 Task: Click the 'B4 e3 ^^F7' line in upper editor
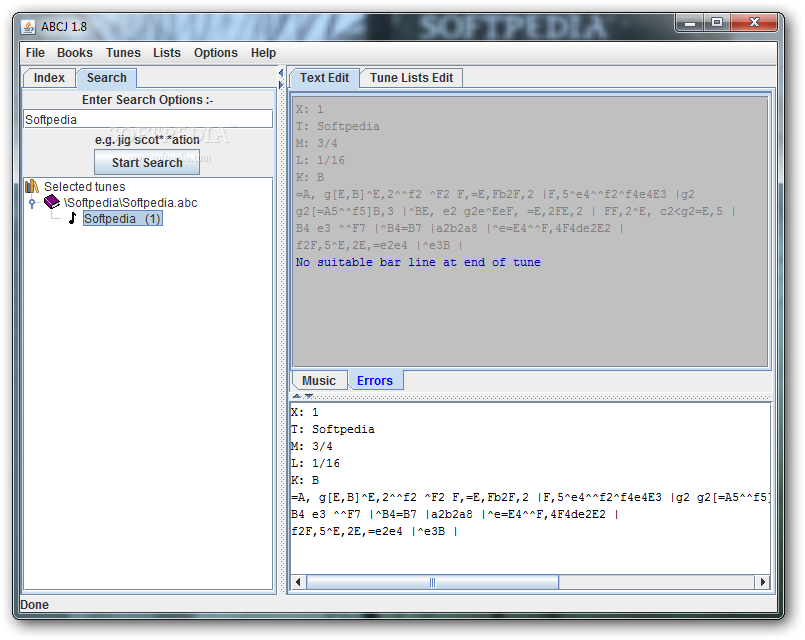coord(458,228)
